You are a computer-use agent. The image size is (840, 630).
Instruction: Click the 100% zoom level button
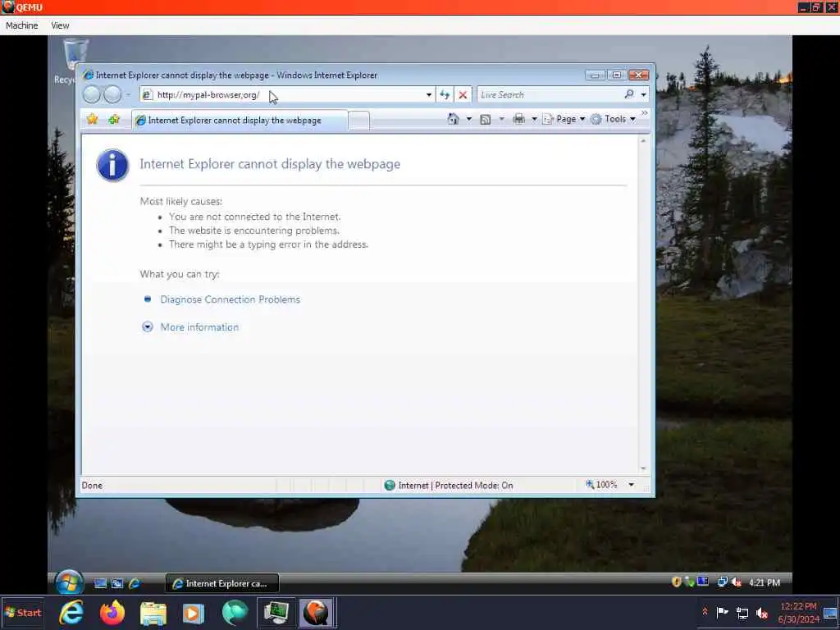point(601,485)
